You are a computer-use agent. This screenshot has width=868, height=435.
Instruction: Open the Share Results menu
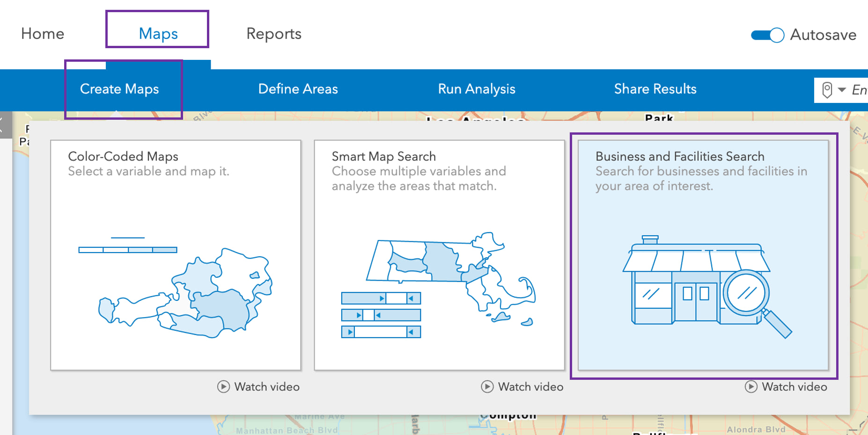[655, 89]
